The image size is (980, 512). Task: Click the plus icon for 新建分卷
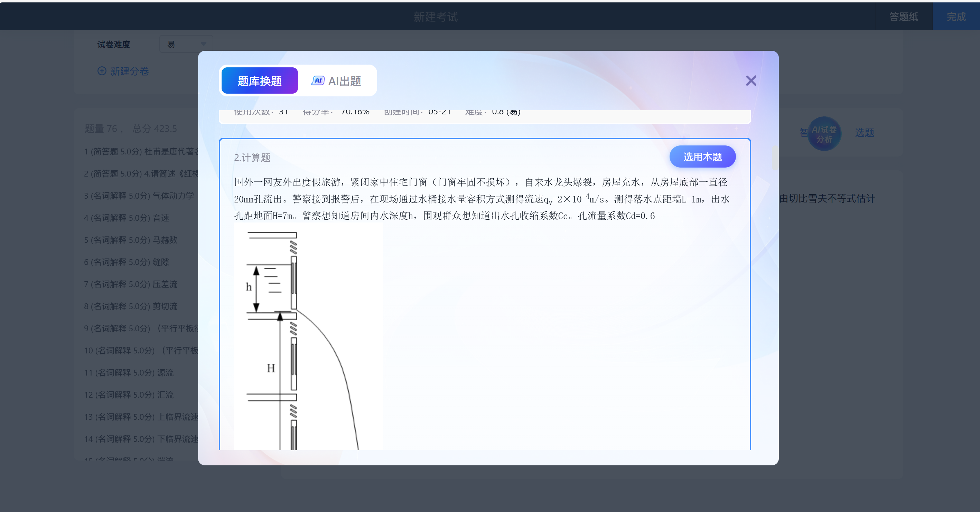(x=102, y=71)
